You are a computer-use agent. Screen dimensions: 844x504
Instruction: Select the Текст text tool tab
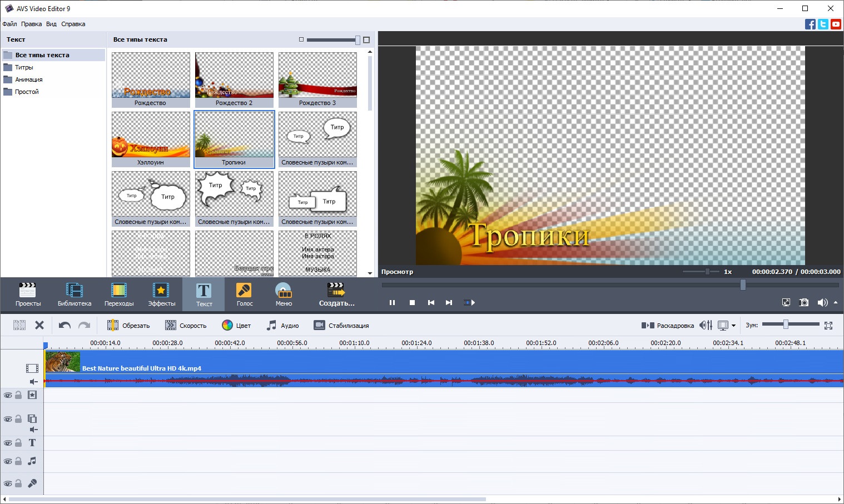coord(204,295)
